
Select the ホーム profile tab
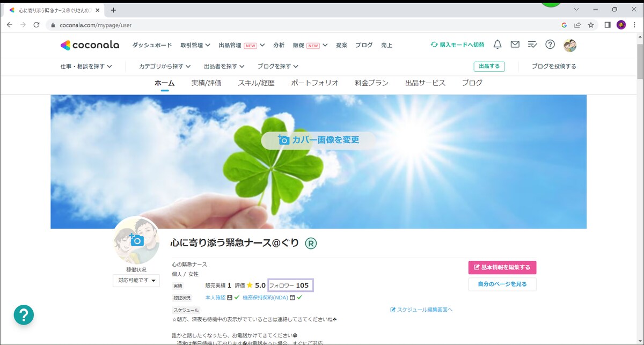point(165,83)
